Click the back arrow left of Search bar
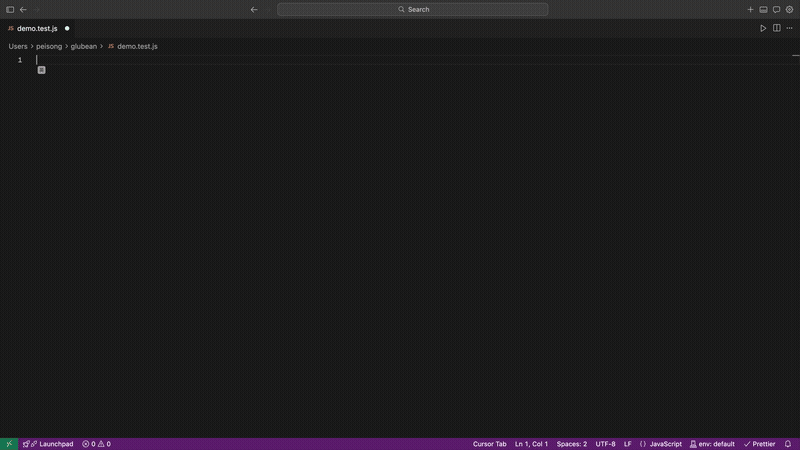The height and width of the screenshot is (450, 800). 254,9
